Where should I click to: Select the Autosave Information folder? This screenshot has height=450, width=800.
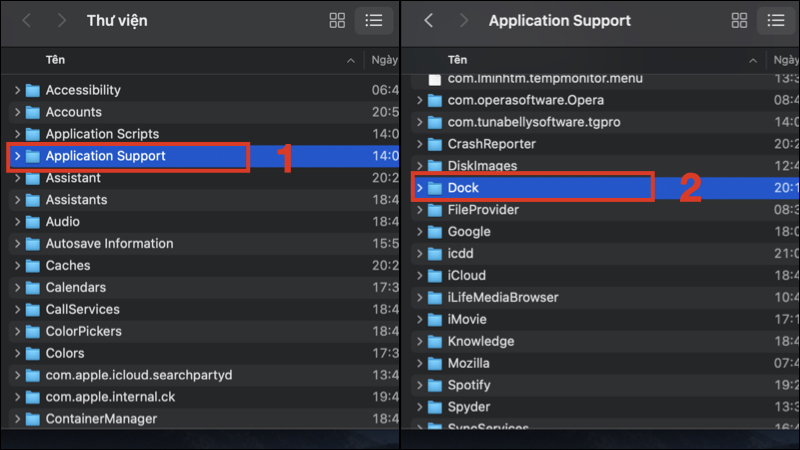pos(109,244)
